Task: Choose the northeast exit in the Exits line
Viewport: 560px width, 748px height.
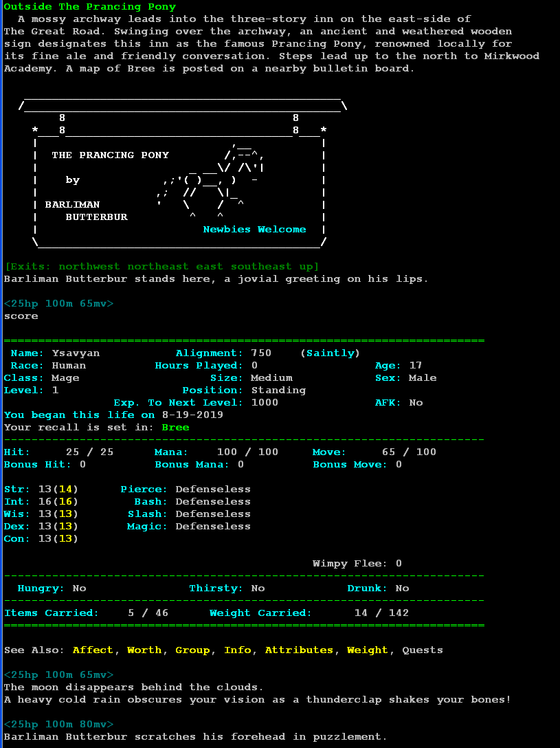Action: pyautogui.click(x=158, y=267)
